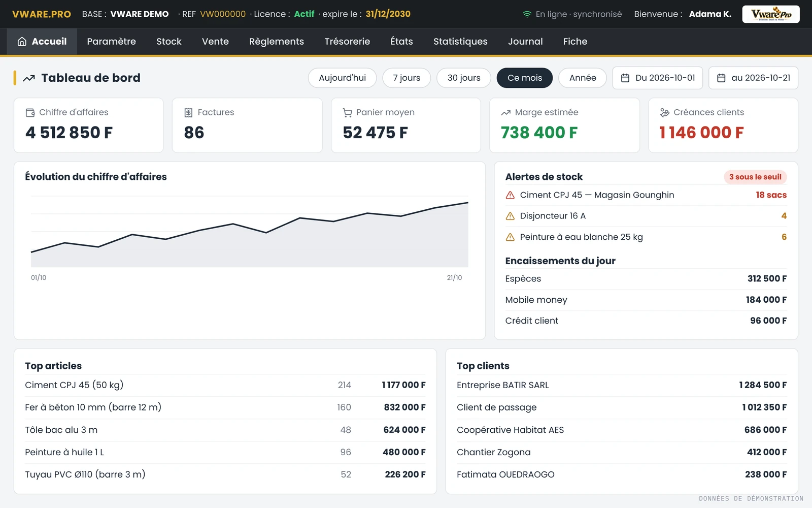This screenshot has width=812, height=508.
Task: Open the Statistiques menu
Action: tap(460, 42)
